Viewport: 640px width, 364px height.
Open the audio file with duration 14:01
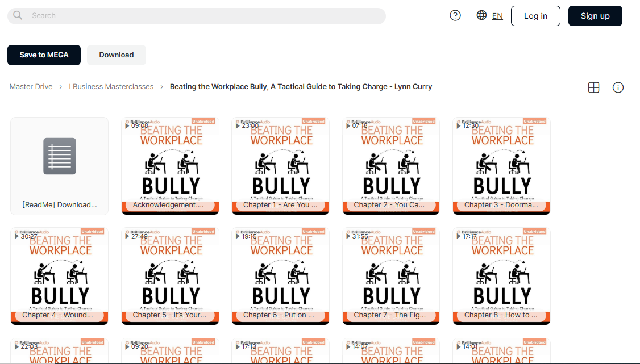point(502,350)
